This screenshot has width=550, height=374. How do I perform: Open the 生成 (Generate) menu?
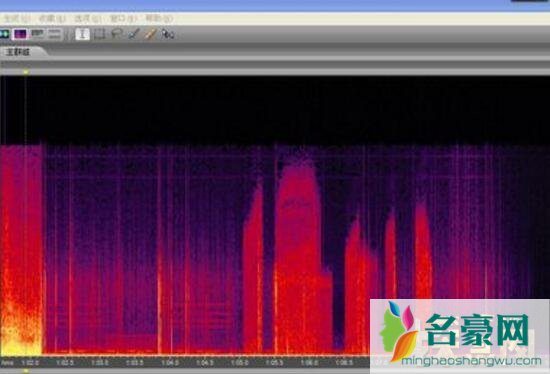pos(16,19)
